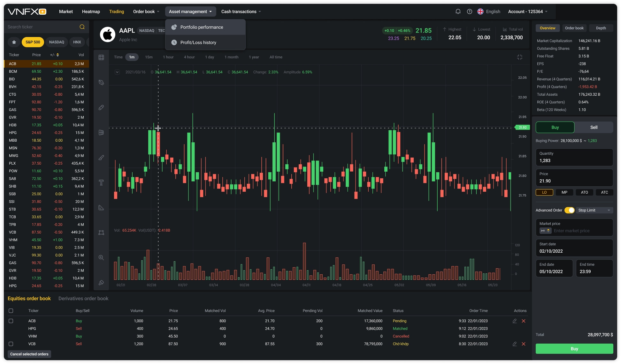This screenshot has height=364, width=621.
Task: Tick the select-all orders header checkbox
Action: tap(11, 311)
